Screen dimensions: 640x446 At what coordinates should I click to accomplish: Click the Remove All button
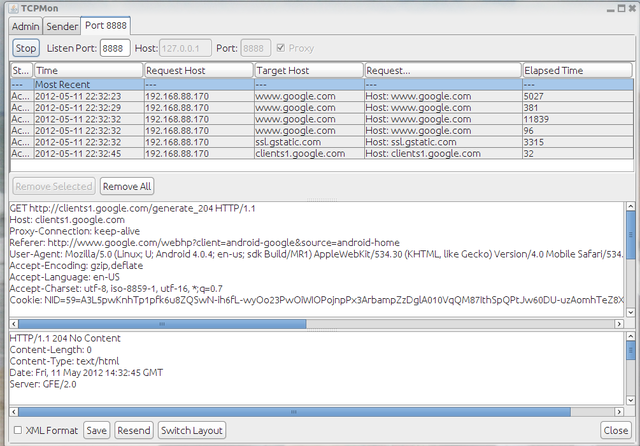pos(127,186)
